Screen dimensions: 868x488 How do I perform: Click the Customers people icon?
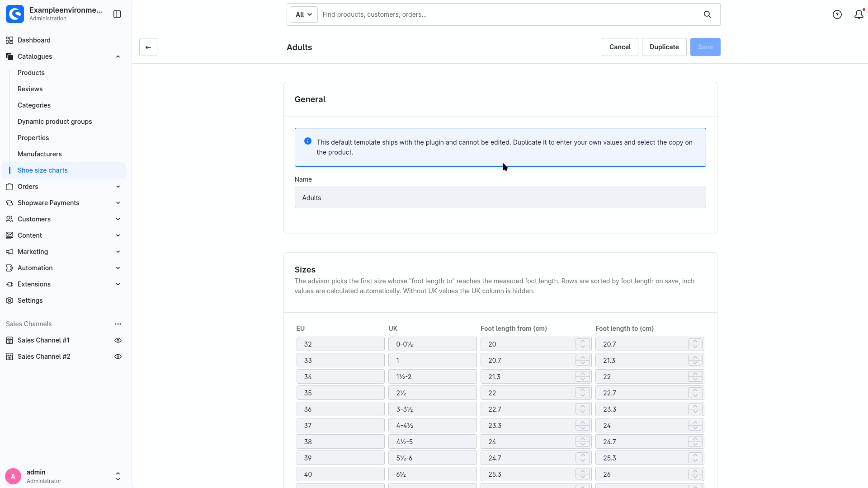tap(9, 219)
